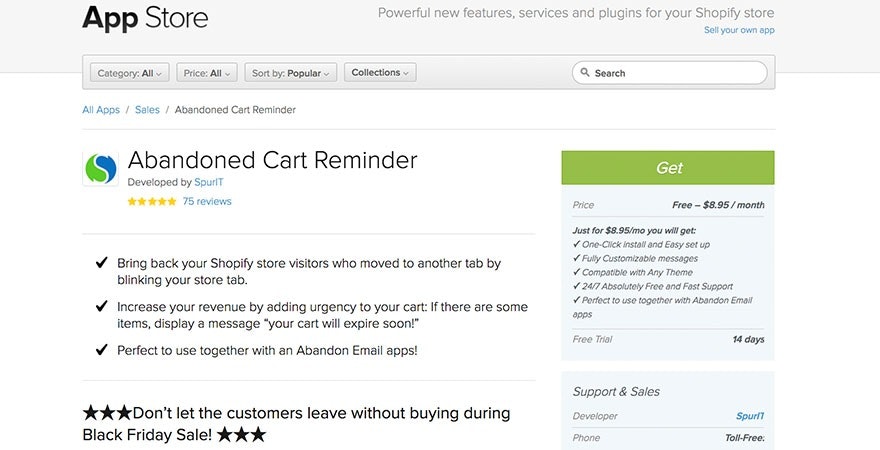Open the 75 reviews link

coord(207,201)
